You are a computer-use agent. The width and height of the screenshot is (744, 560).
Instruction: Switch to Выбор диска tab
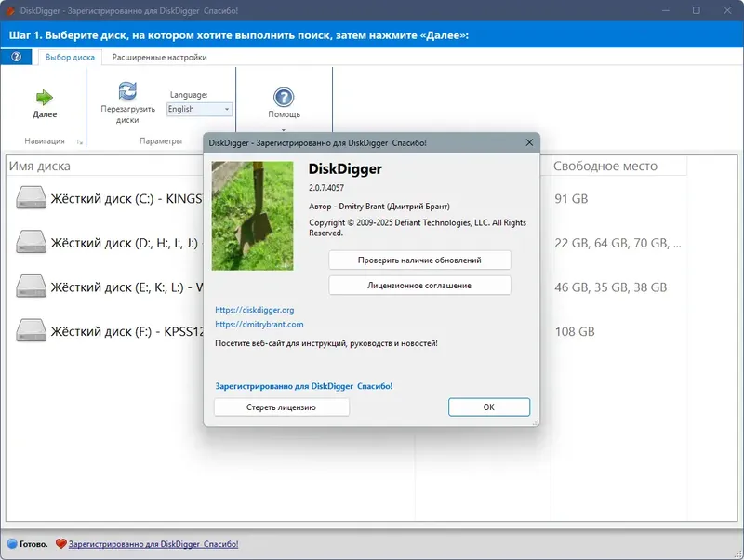coord(71,57)
